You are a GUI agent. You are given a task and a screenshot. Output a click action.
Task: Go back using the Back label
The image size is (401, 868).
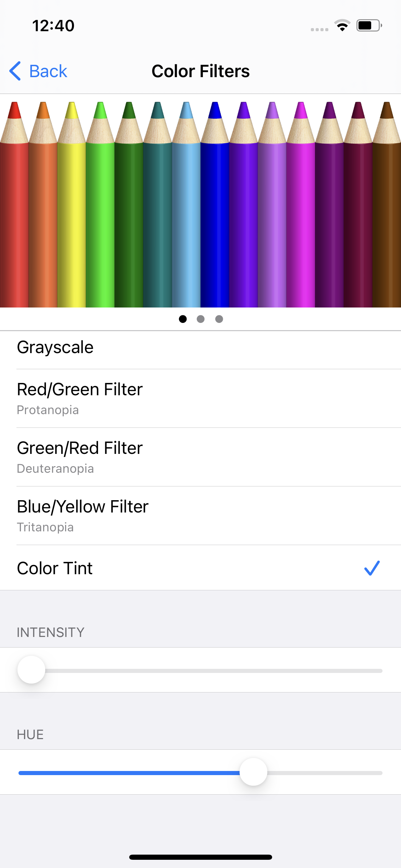click(x=48, y=71)
